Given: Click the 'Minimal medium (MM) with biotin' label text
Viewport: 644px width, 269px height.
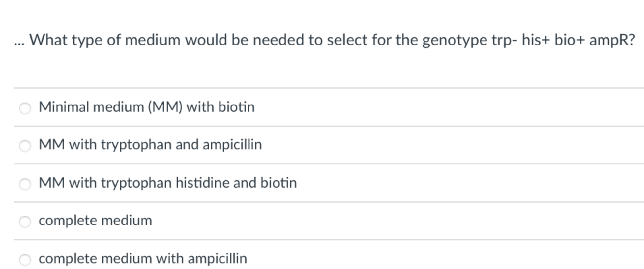Looking at the screenshot, I should pyautogui.click(x=146, y=107).
